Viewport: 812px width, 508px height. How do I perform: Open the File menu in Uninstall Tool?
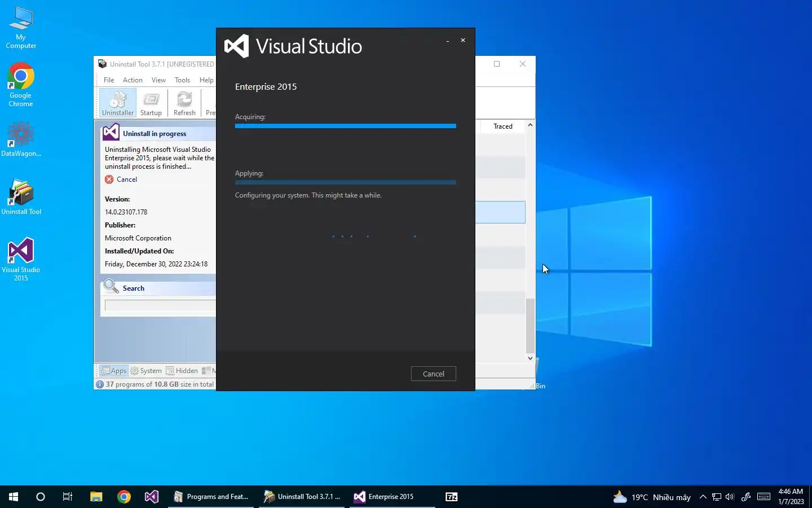tap(109, 80)
